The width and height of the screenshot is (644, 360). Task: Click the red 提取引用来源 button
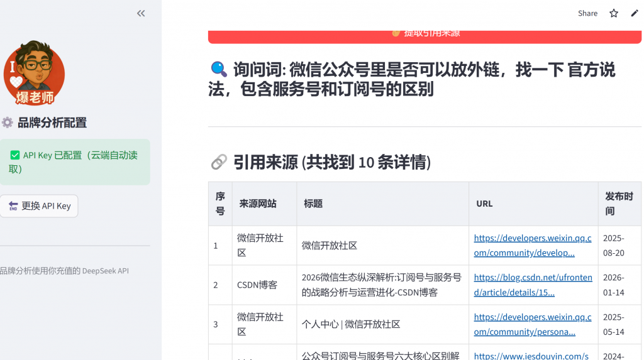click(425, 36)
